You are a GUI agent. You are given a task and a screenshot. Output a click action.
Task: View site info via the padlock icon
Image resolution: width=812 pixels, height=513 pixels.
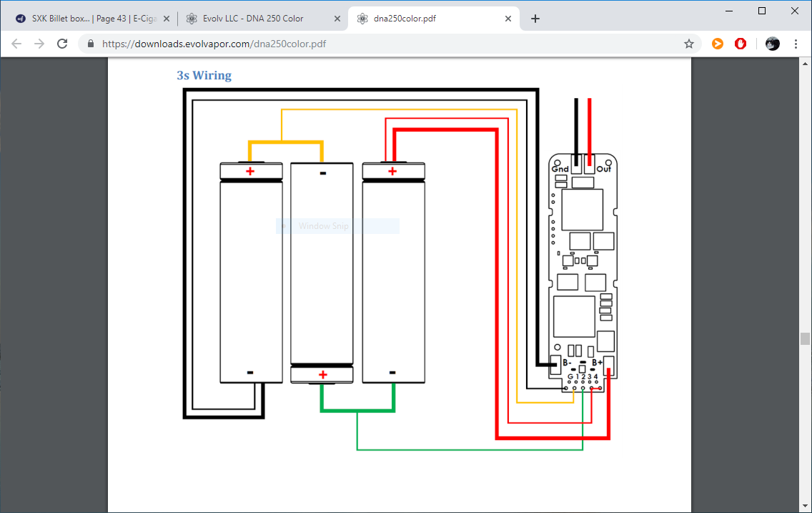point(91,44)
